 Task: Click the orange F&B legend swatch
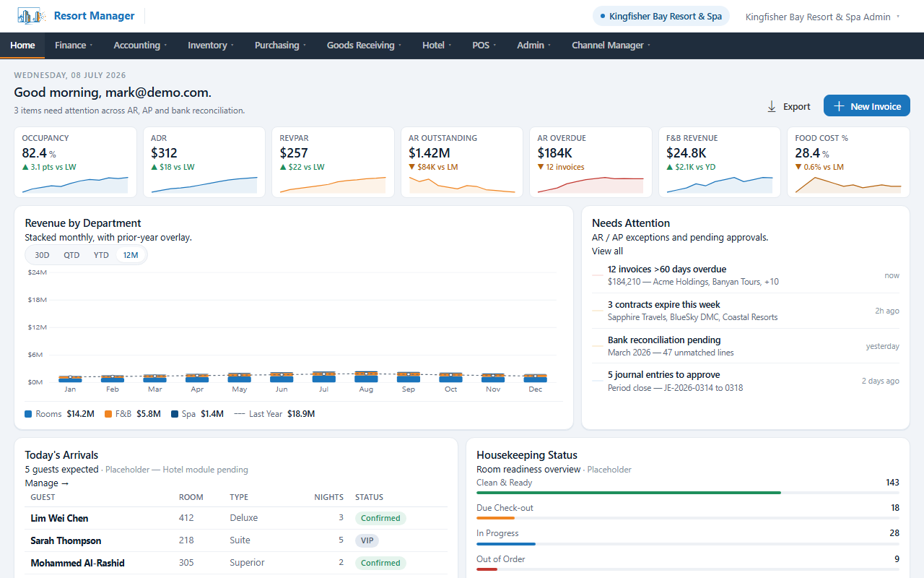tap(108, 414)
